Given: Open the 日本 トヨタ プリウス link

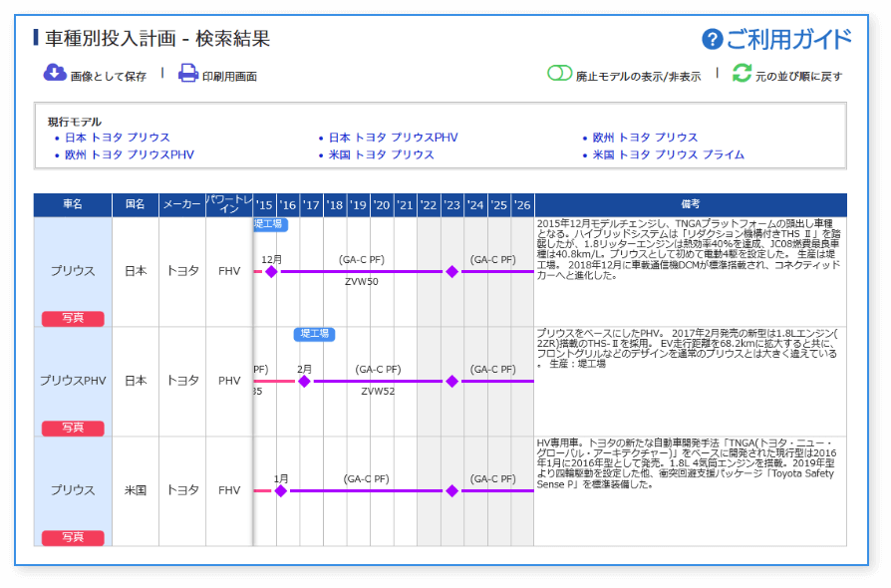Looking at the screenshot, I should [117, 138].
